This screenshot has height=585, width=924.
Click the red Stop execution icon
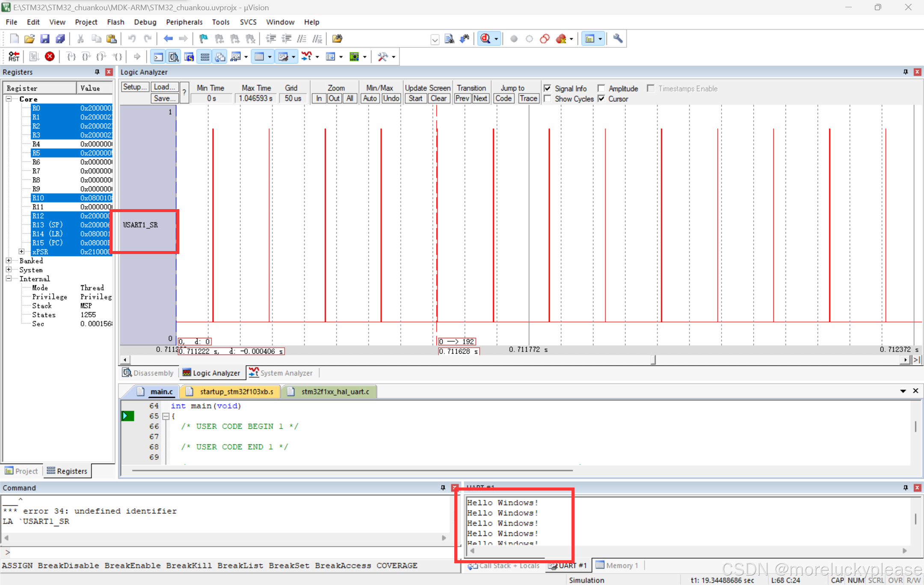[50, 56]
